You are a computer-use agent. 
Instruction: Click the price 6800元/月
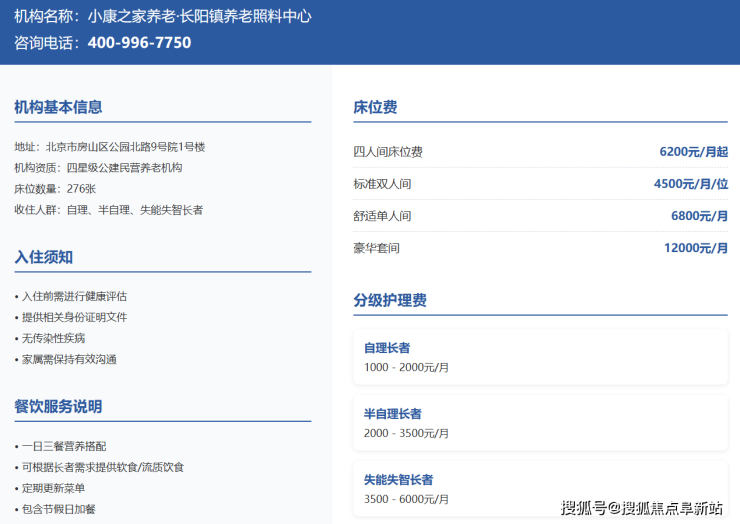coord(699,216)
